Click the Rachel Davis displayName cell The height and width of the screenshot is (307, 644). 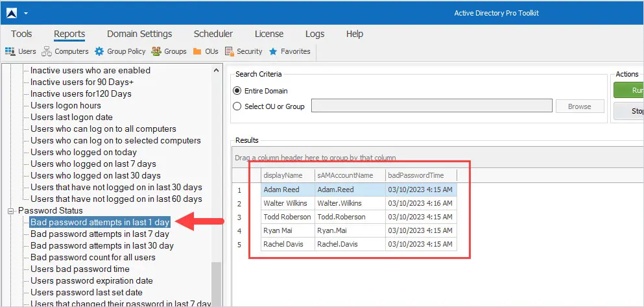(x=288, y=244)
